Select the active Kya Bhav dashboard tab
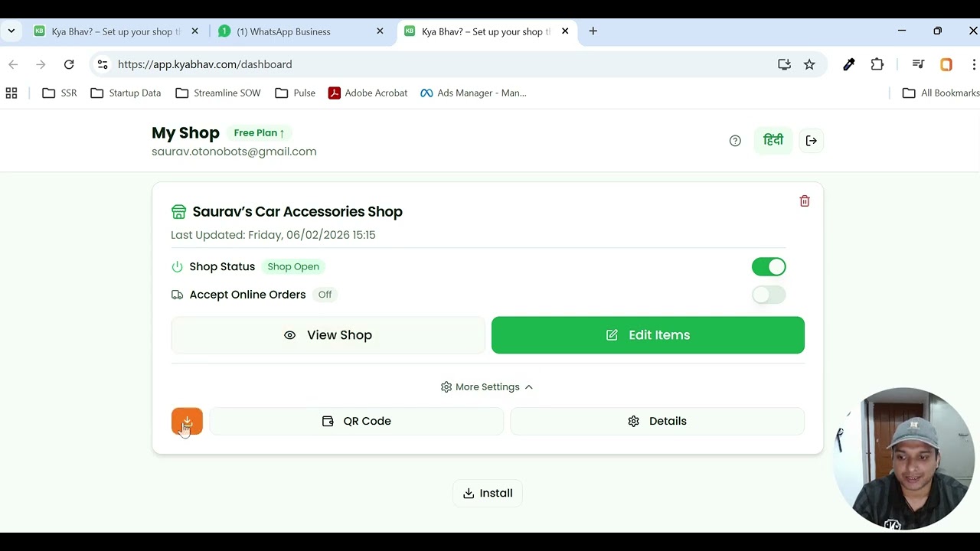980x551 pixels. pyautogui.click(x=487, y=31)
